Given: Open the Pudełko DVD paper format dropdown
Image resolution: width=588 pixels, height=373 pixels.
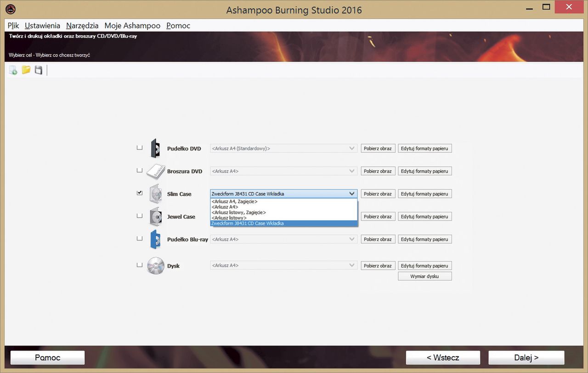Looking at the screenshot, I should coord(283,148).
